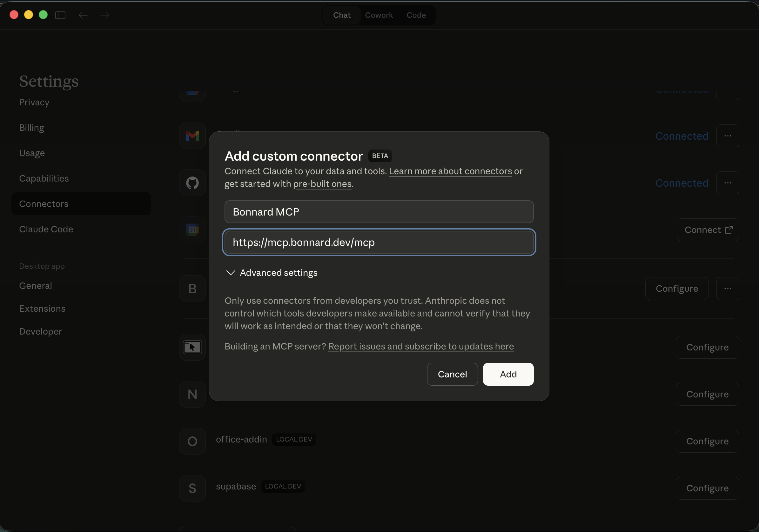
Task: Click the forward navigation arrow
Action: tap(104, 15)
